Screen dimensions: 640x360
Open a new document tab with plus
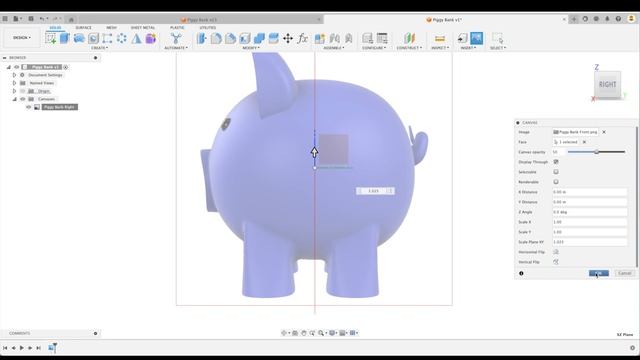574,19
